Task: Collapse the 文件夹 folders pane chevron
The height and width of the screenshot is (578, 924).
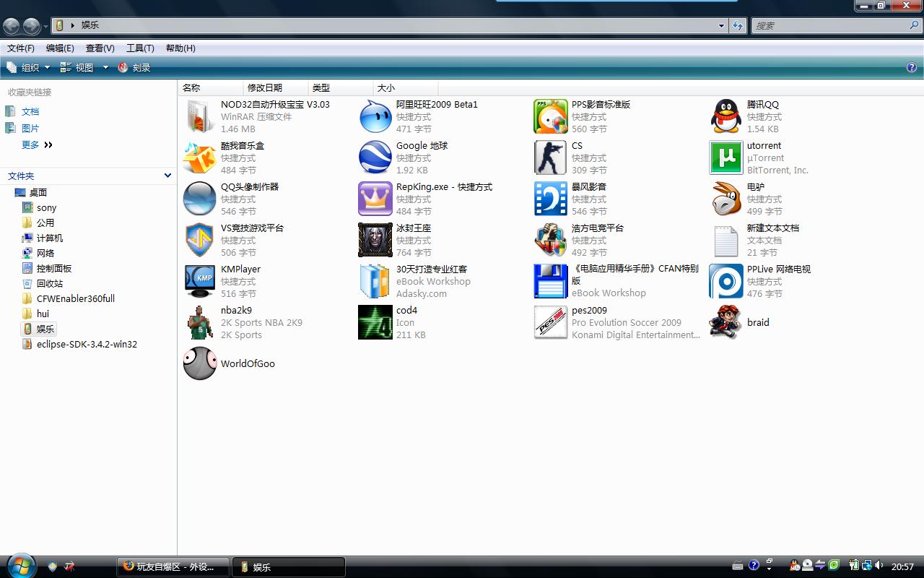Action: coord(167,176)
